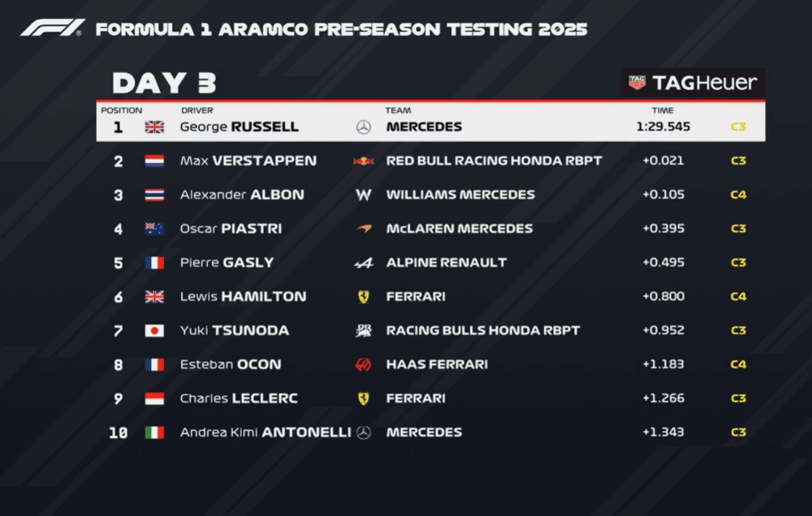This screenshot has width=812, height=516.
Task: Click the Alpine team logo
Action: [364, 263]
